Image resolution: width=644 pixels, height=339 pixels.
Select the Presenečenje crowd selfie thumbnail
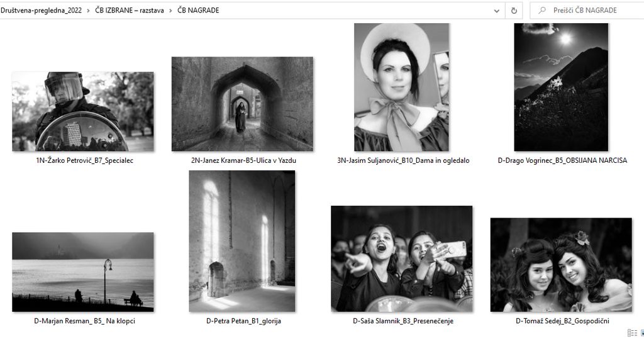click(x=401, y=258)
